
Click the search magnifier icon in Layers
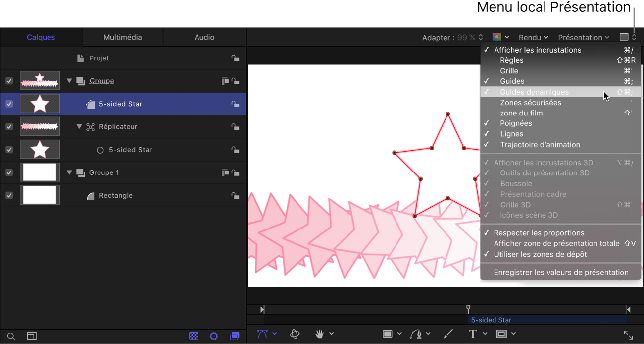pyautogui.click(x=11, y=336)
